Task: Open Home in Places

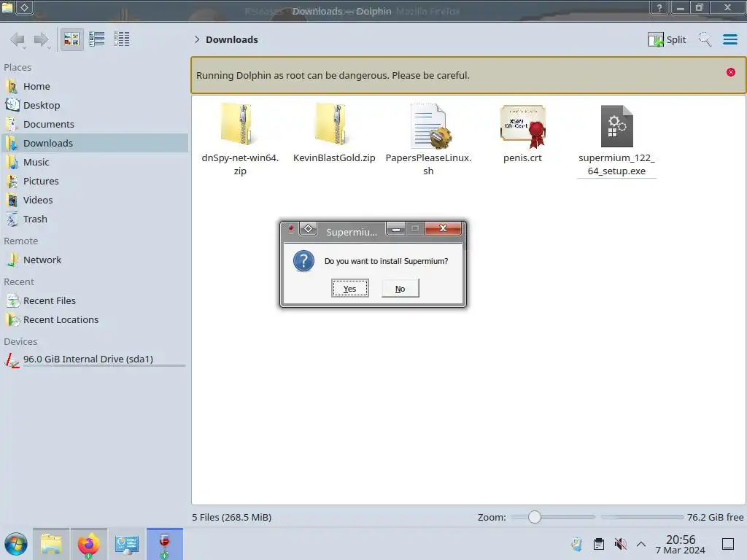Action: pos(94,86)
